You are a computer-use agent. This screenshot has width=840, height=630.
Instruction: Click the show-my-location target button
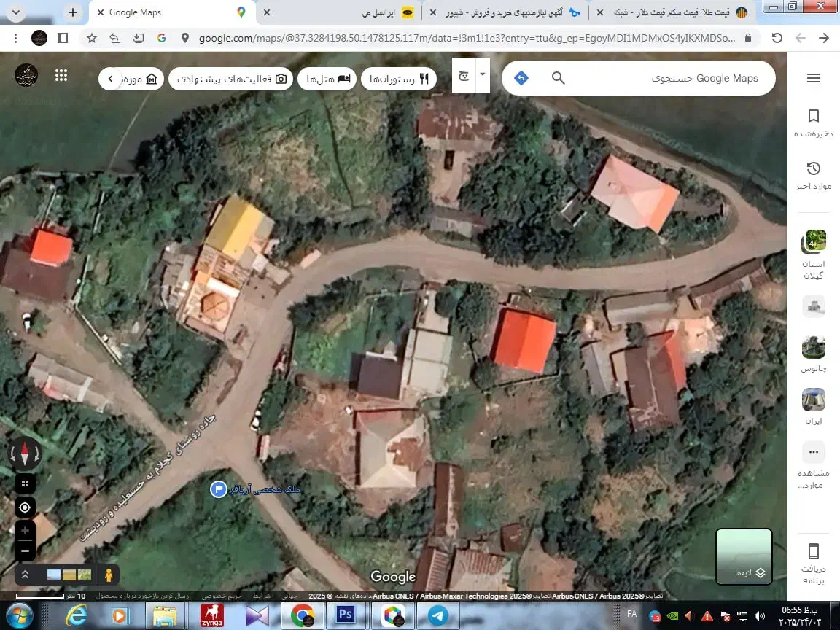click(25, 507)
